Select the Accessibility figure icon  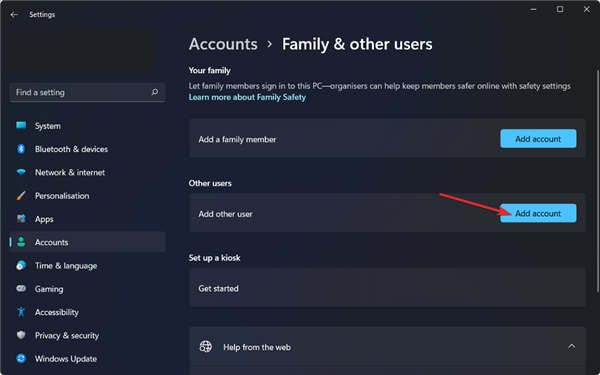[x=21, y=312]
